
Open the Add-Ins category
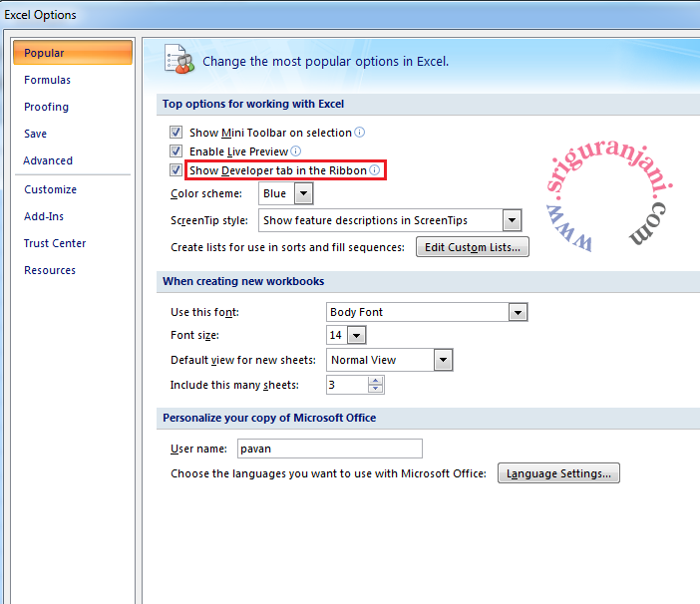pos(44,216)
